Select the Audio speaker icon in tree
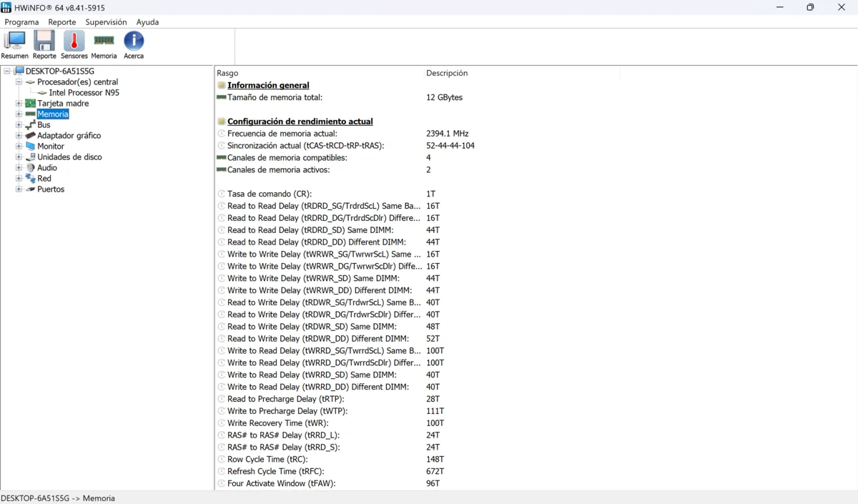858x504 pixels. (30, 168)
